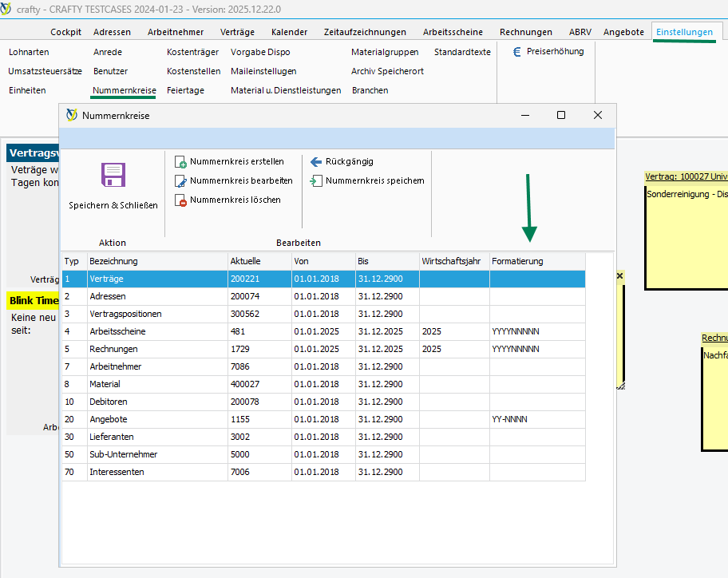Click the Nummernkreis speichern icon
Viewport: 728px width, 578px height.
tap(316, 181)
